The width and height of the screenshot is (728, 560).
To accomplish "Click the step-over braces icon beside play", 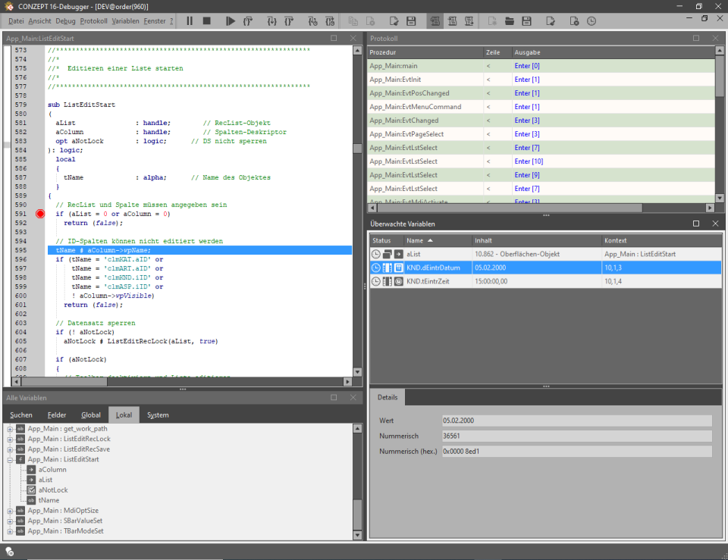I will pos(248,21).
